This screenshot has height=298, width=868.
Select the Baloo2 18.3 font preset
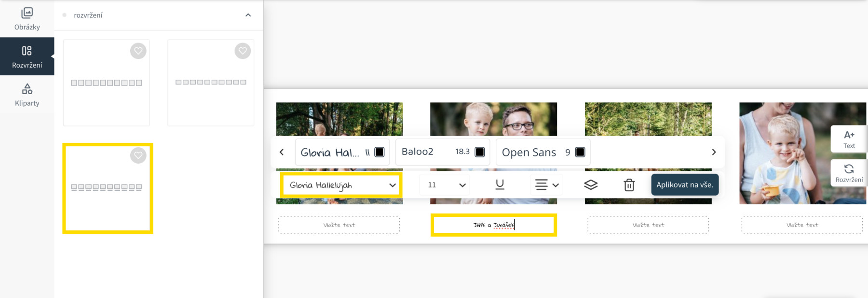443,152
